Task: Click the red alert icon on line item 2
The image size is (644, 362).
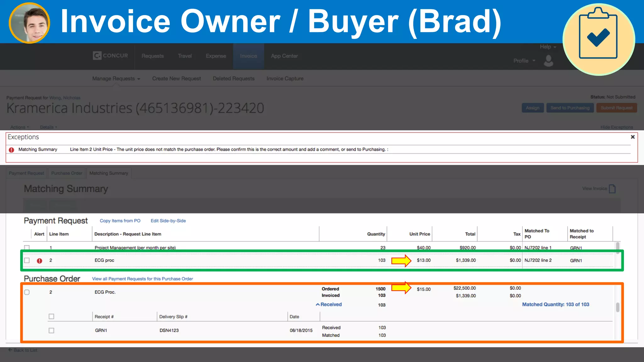Action: tap(39, 261)
